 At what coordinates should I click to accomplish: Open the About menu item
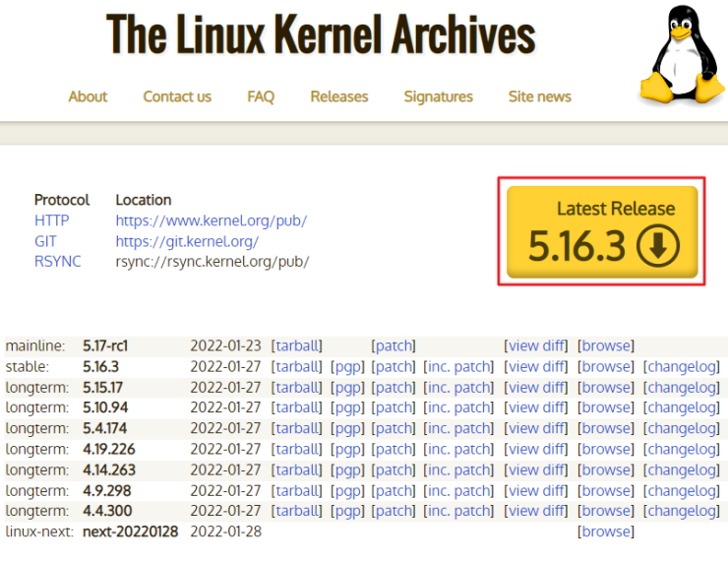pyautogui.click(x=88, y=96)
